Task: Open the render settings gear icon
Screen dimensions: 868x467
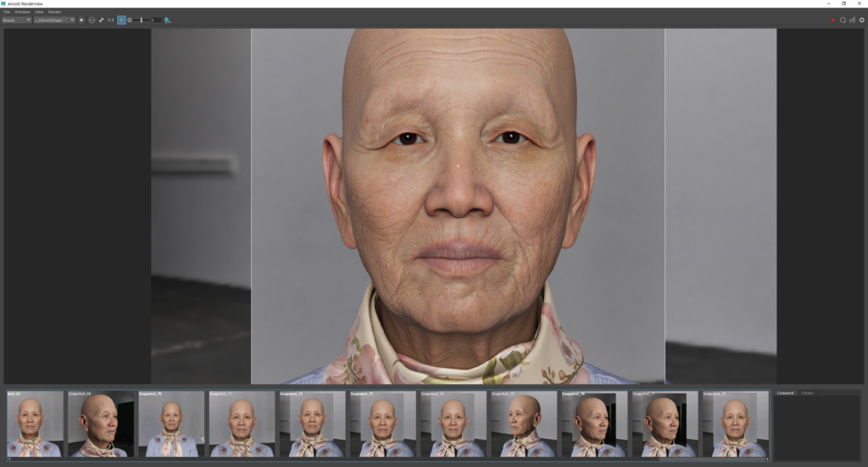Action: pos(861,20)
